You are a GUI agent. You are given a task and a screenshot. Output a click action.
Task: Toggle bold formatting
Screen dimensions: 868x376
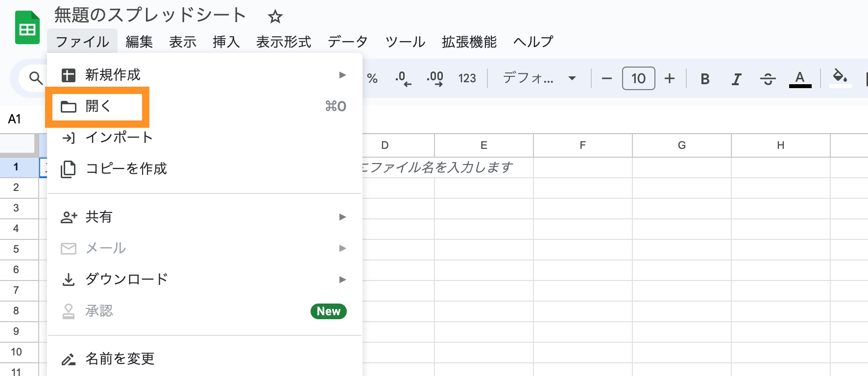tap(705, 79)
